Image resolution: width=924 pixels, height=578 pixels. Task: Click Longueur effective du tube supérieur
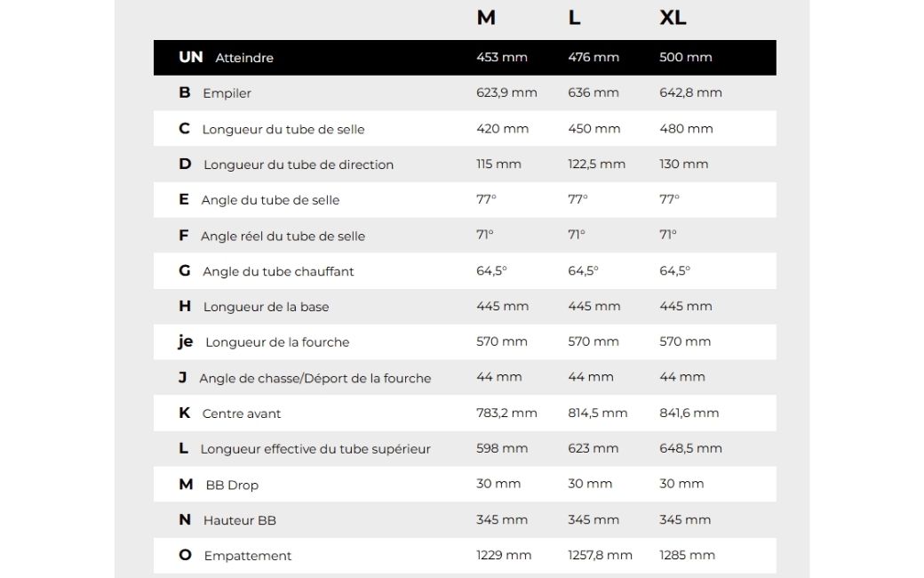tap(315, 449)
